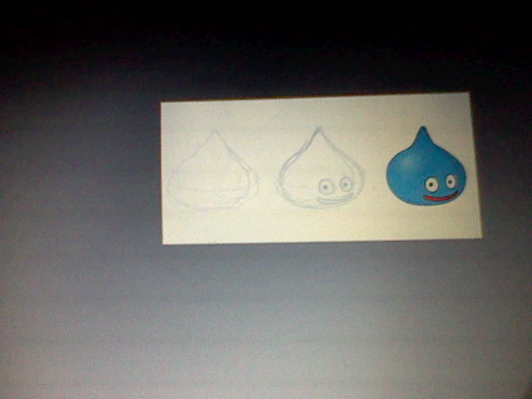Click the pointed tip of middle sketch
The height and width of the screenshot is (399, 532).
(x=318, y=131)
